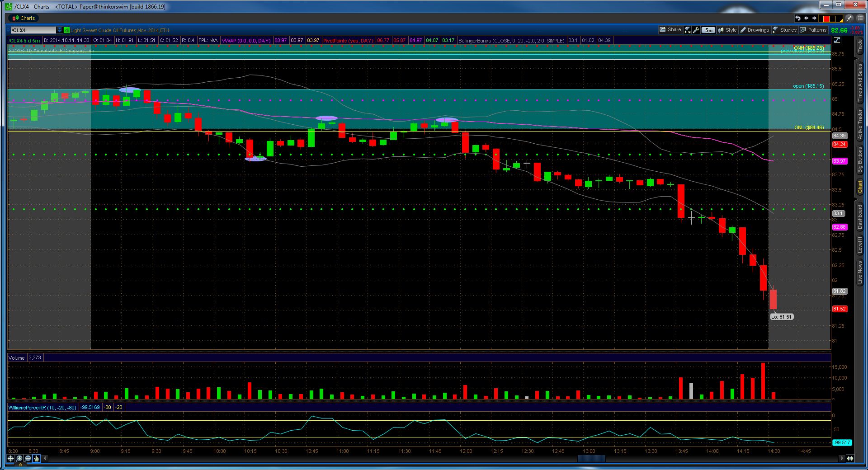
Task: Click the 82.66 last price readout
Action: pyautogui.click(x=840, y=30)
